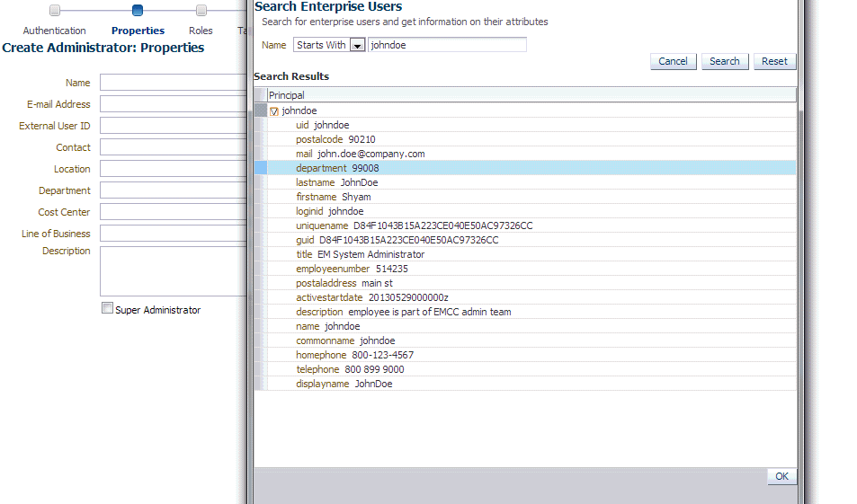Click the Location input field
The width and height of the screenshot is (857, 504).
[174, 169]
